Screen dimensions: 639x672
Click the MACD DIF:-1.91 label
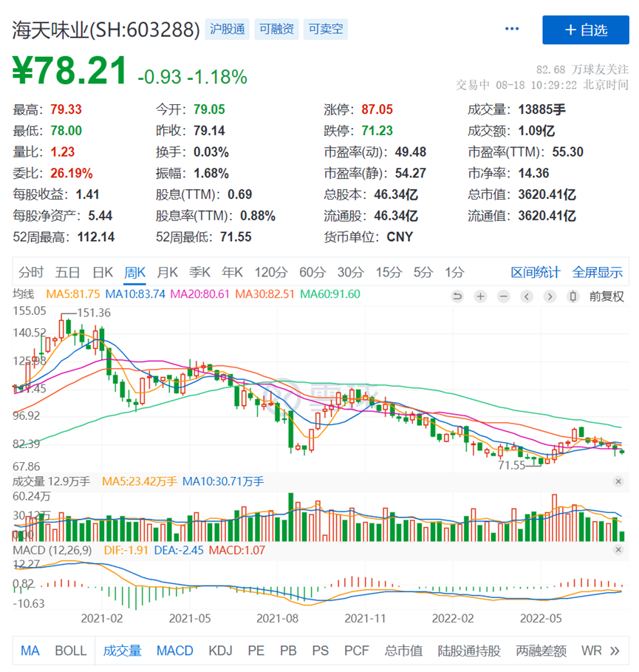126,550
